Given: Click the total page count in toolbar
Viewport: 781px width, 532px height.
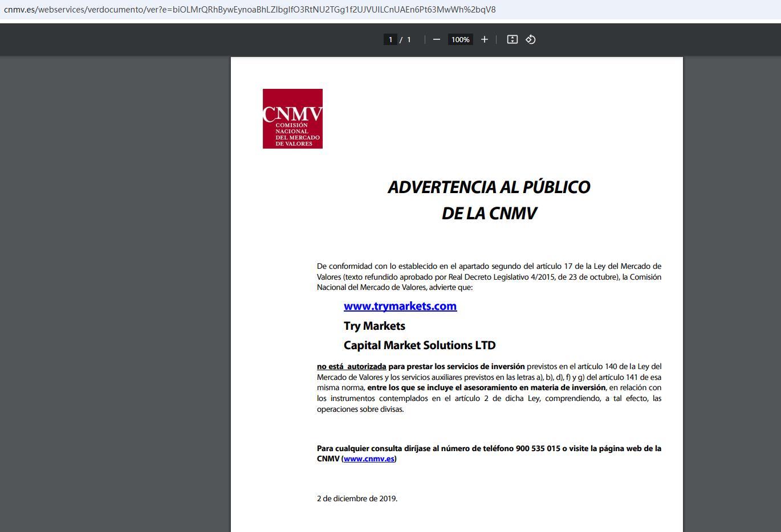Looking at the screenshot, I should (409, 39).
